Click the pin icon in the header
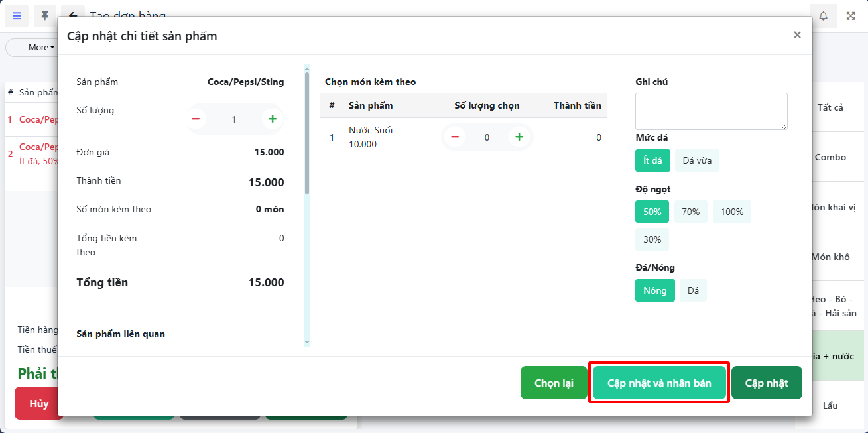 (x=45, y=16)
